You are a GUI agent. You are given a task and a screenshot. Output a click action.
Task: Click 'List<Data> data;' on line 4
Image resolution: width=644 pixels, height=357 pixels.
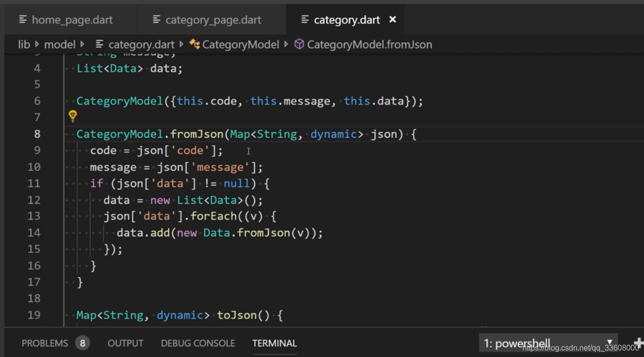pyautogui.click(x=130, y=69)
